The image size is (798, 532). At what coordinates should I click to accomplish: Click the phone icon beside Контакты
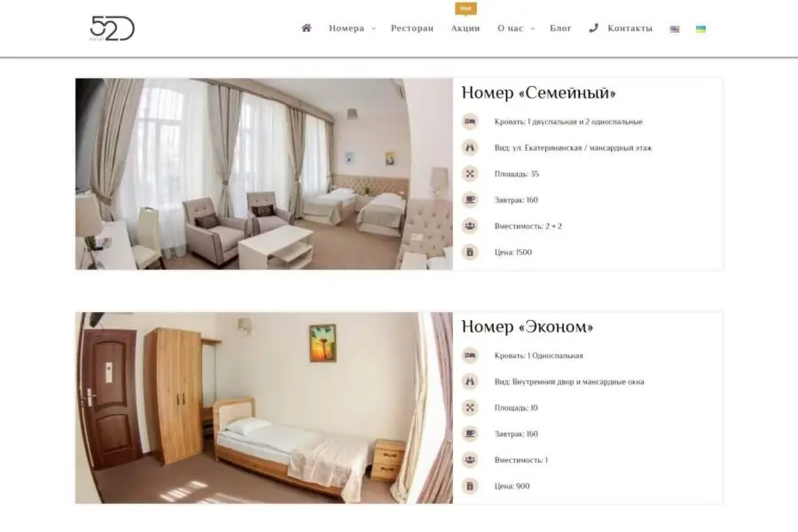click(x=593, y=28)
